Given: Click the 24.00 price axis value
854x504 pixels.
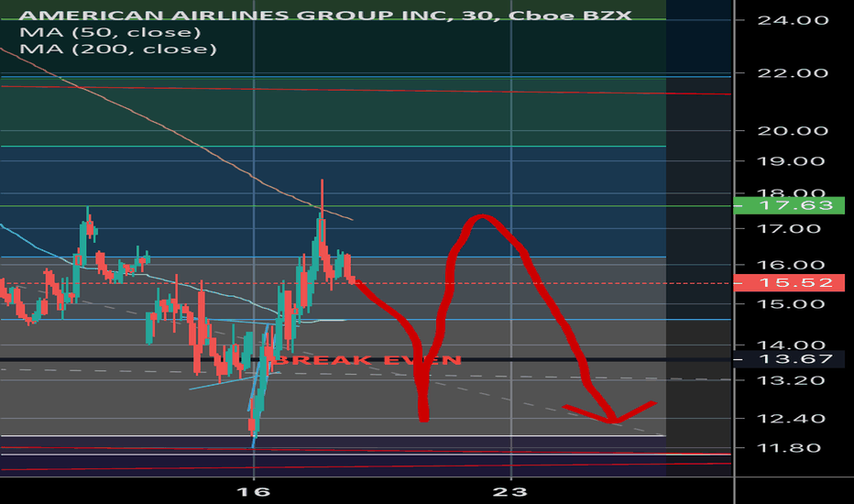Looking at the screenshot, I should pyautogui.click(x=793, y=20).
